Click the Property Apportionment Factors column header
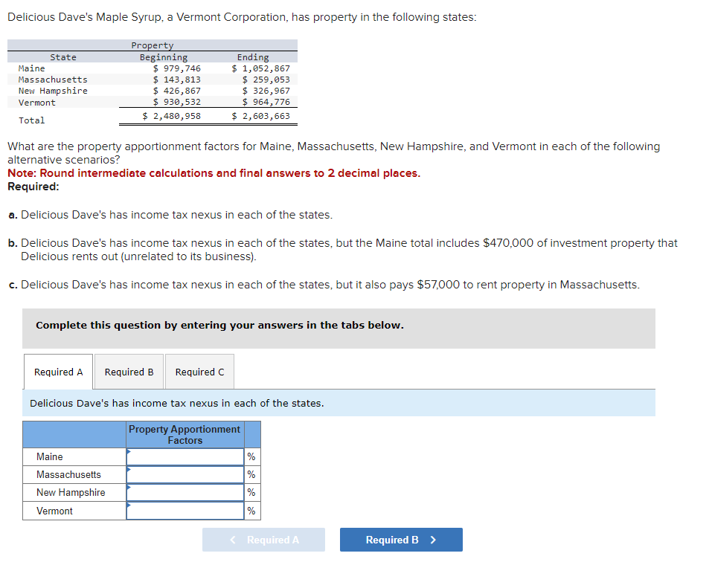Viewport: 712px width, 588px height. click(x=185, y=435)
